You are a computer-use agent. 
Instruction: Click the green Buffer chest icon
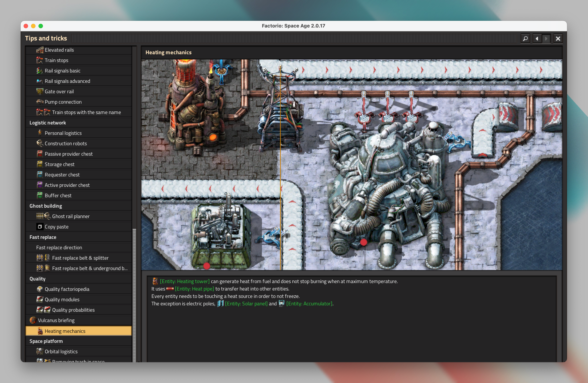[x=40, y=195]
